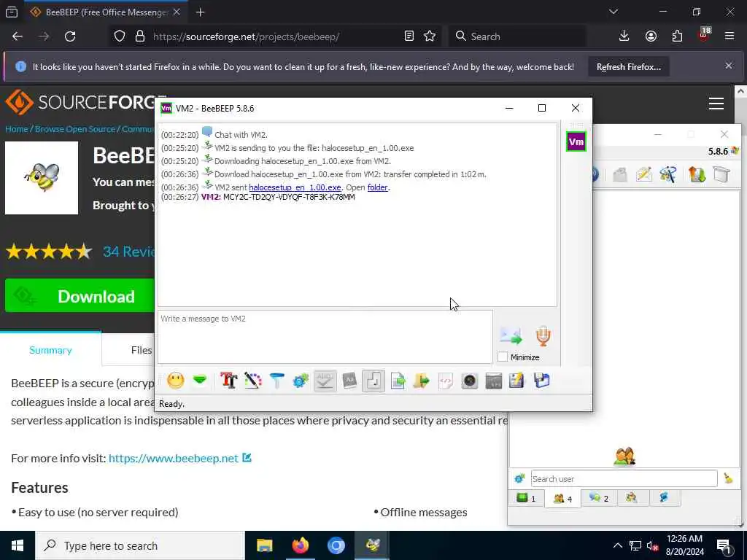Viewport: 747px width, 560px height.
Task: Bookmark page with the star icon in the address bar
Action: tap(430, 36)
